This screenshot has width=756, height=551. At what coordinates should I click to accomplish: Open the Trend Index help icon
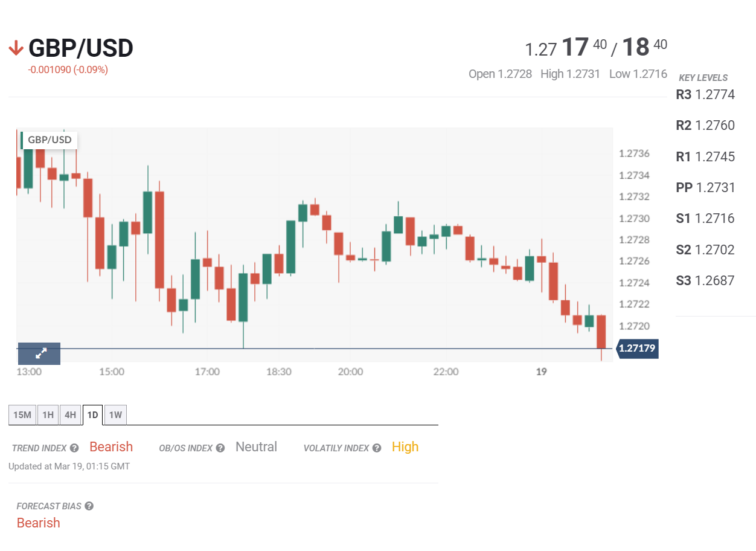[x=73, y=448]
